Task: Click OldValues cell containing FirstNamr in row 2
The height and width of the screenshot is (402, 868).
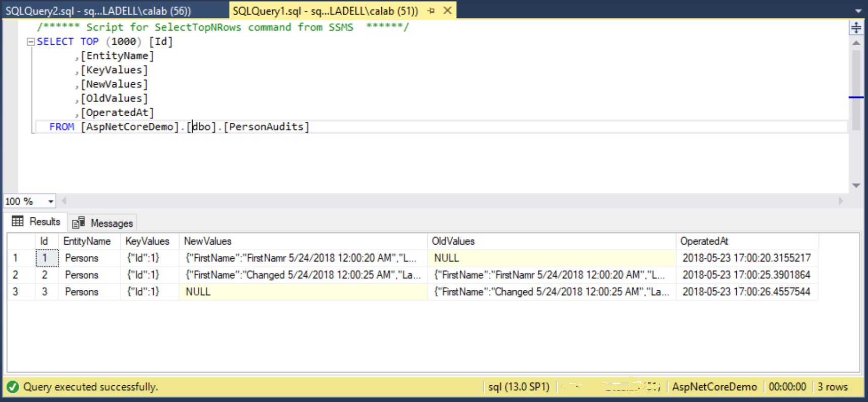Action: coord(552,275)
